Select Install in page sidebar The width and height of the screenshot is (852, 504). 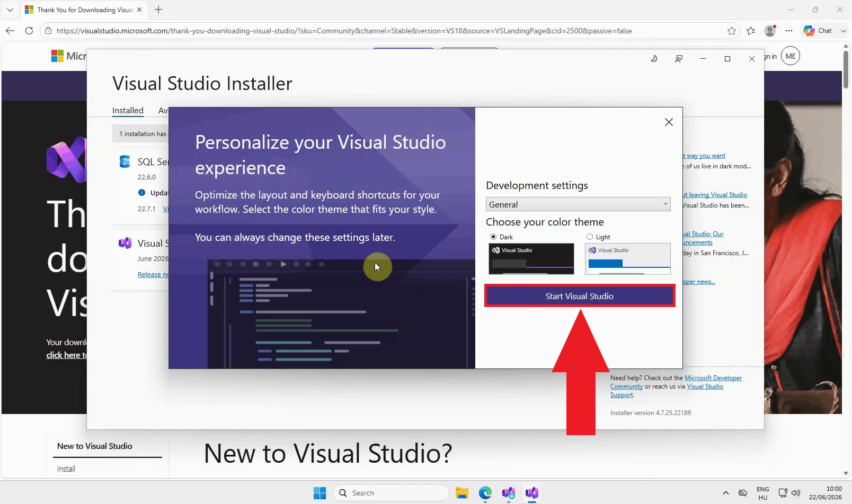66,469
